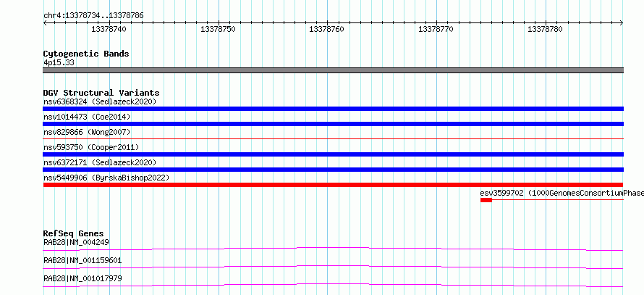The width and height of the screenshot is (644, 295).
Task: Click ruler position 13378770
Action: (x=436, y=30)
